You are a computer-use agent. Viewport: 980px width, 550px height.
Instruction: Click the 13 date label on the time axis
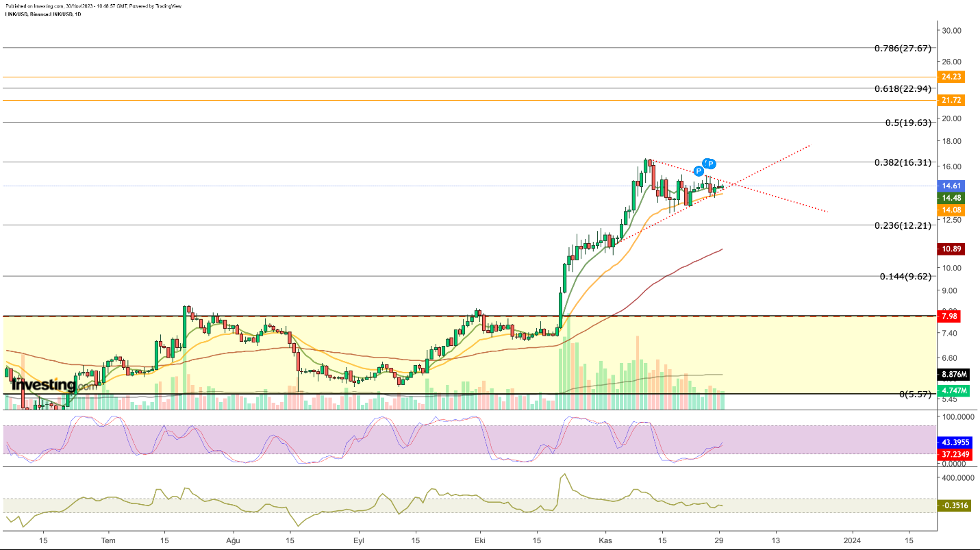[776, 540]
